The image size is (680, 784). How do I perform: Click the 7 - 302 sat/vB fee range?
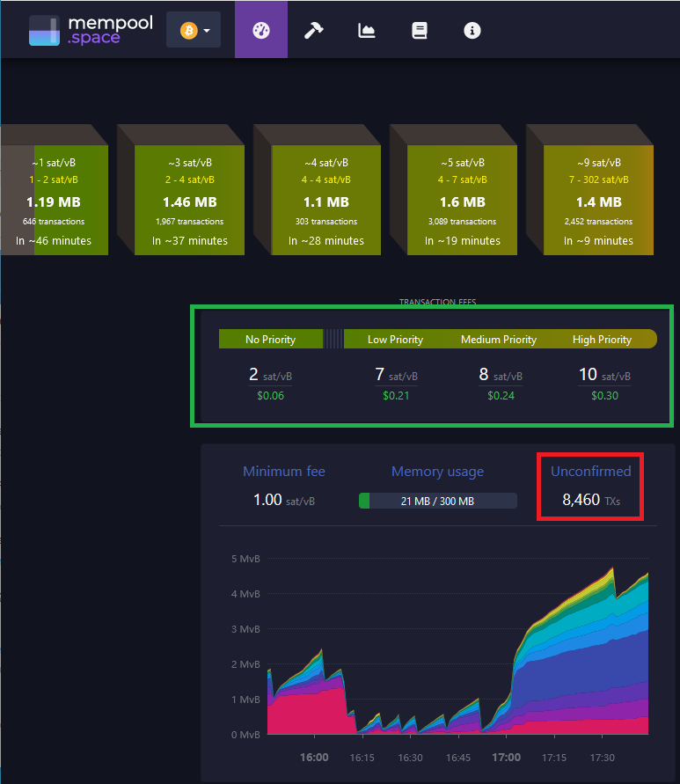(598, 180)
